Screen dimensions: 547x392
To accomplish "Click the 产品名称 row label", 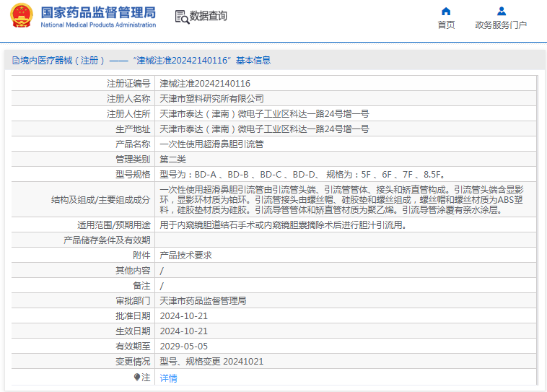I will tap(133, 144).
